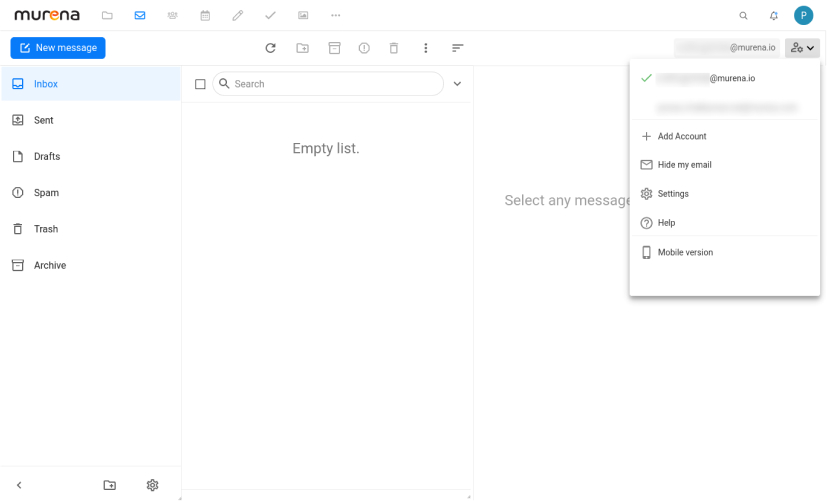Click the refresh mail list icon
This screenshot has width=827, height=501.
(270, 48)
